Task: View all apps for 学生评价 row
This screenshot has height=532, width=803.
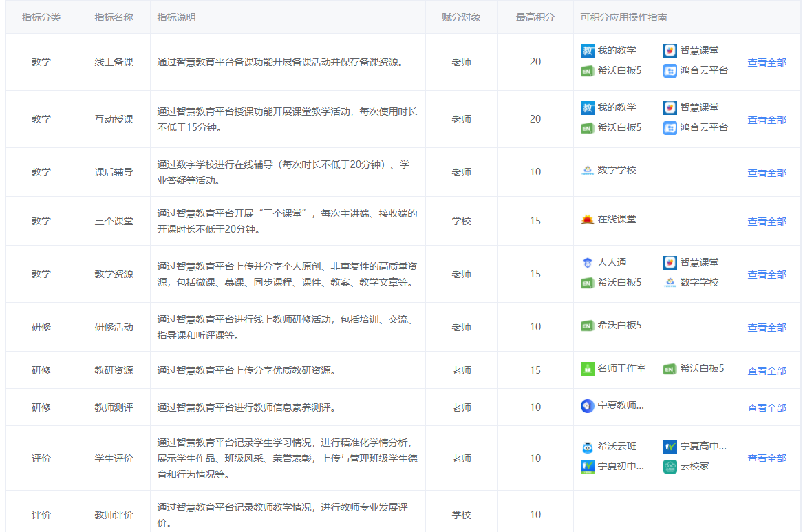Action: (x=767, y=458)
